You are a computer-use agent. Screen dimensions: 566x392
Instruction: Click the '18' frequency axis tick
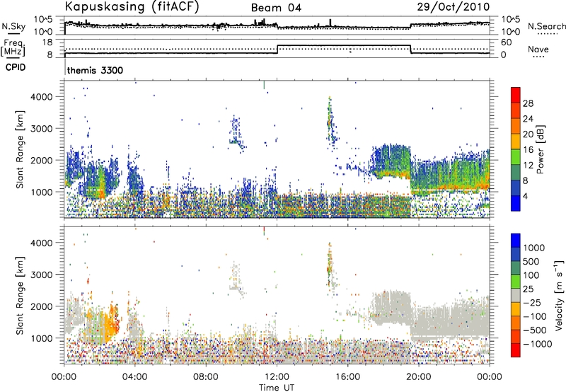pos(48,42)
